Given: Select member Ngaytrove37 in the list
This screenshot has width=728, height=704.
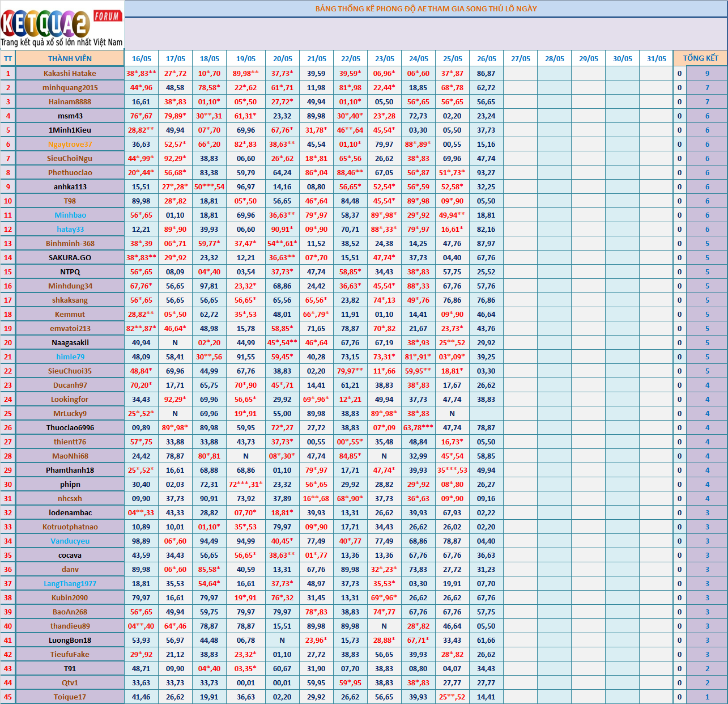Looking at the screenshot, I should pos(70,144).
